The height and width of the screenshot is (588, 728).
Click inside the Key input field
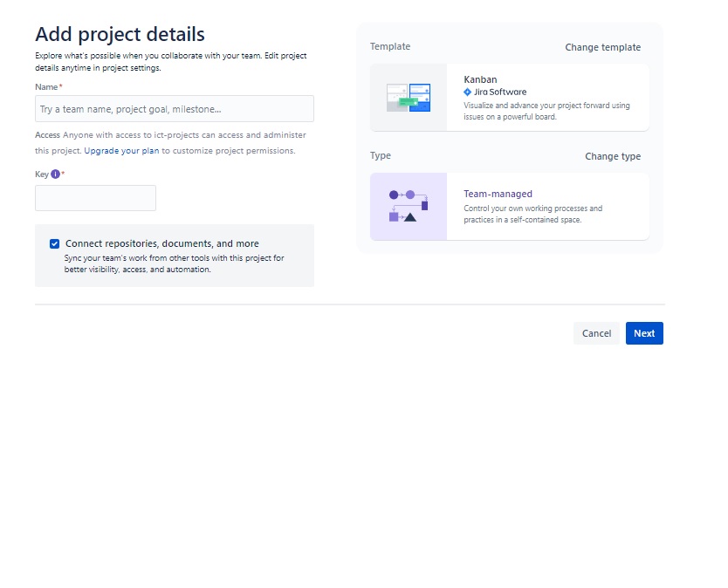coord(95,198)
